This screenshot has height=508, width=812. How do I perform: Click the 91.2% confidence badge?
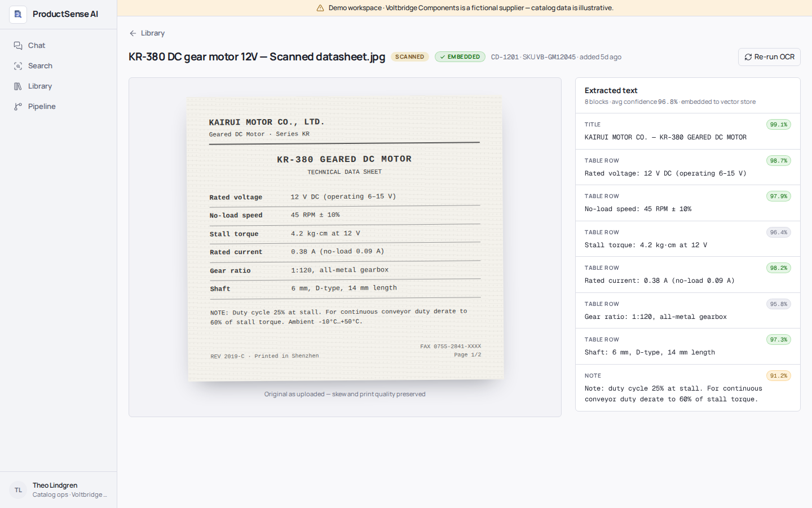point(779,376)
